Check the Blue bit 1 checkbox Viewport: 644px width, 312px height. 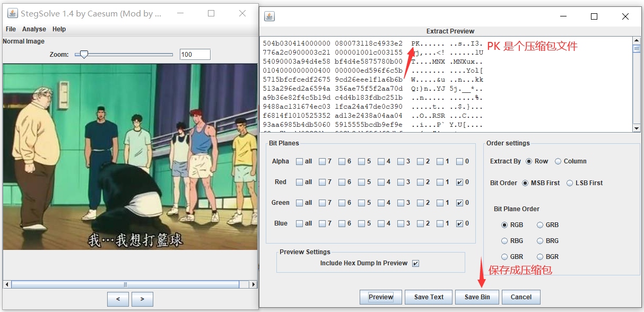pyautogui.click(x=440, y=223)
